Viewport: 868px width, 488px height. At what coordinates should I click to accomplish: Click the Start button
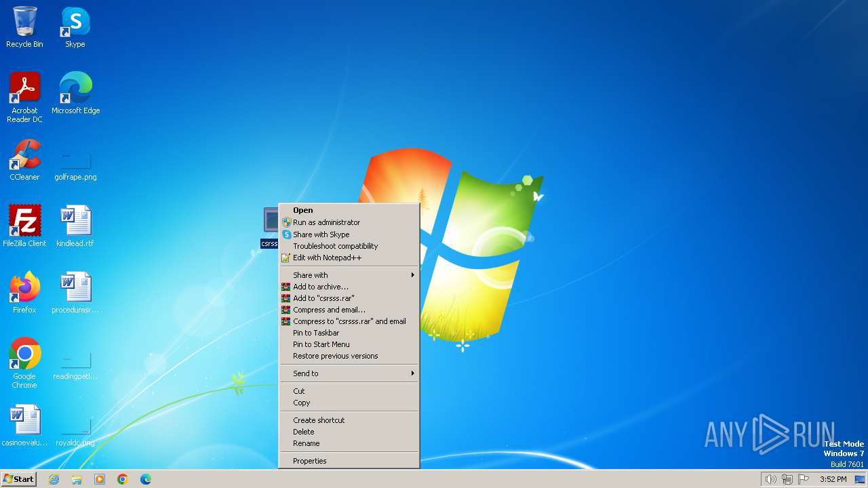tap(18, 479)
